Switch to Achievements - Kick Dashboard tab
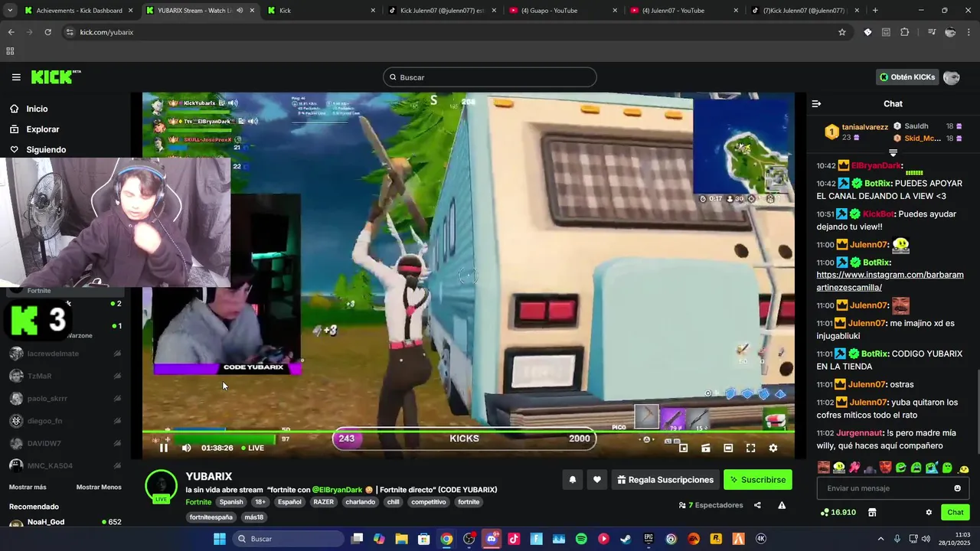 (x=79, y=11)
